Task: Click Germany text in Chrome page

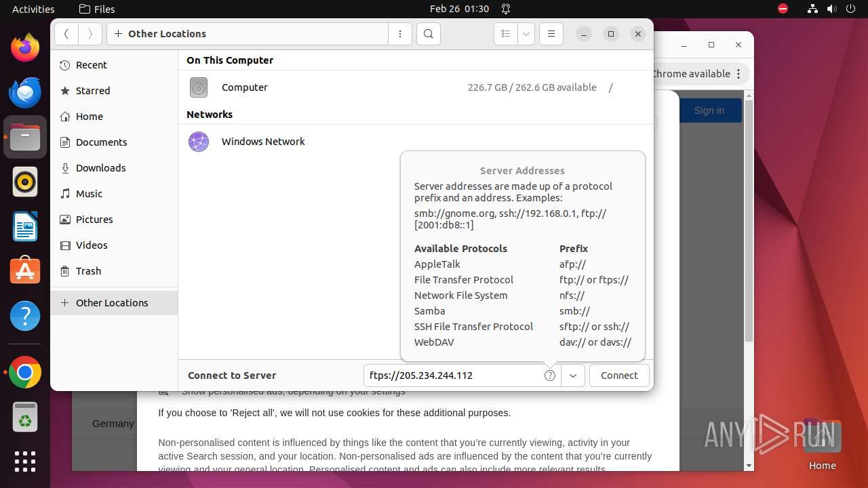Action: tap(113, 424)
